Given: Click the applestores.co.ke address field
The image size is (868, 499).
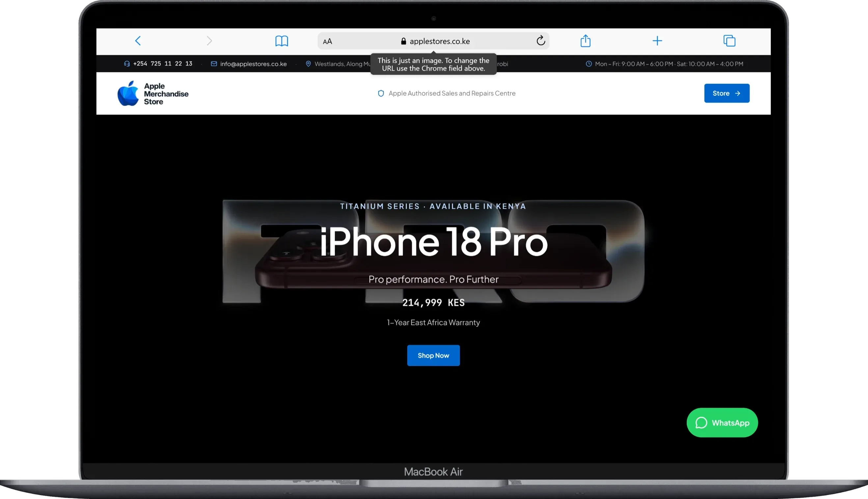Looking at the screenshot, I should 433,41.
